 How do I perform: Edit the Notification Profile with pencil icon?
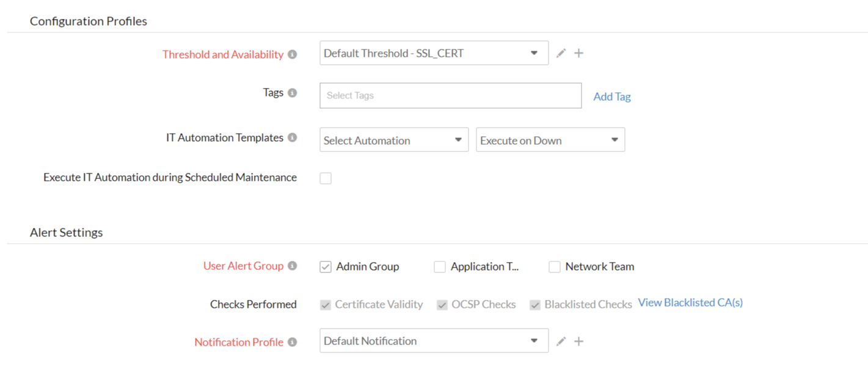click(x=561, y=341)
